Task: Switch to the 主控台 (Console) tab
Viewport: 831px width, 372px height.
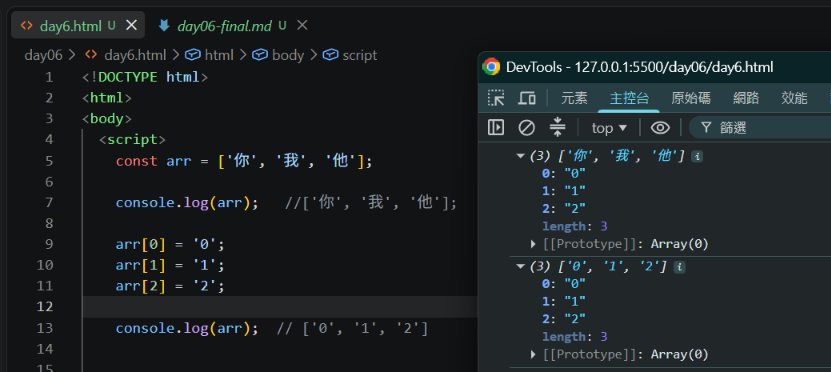Action: [x=629, y=98]
